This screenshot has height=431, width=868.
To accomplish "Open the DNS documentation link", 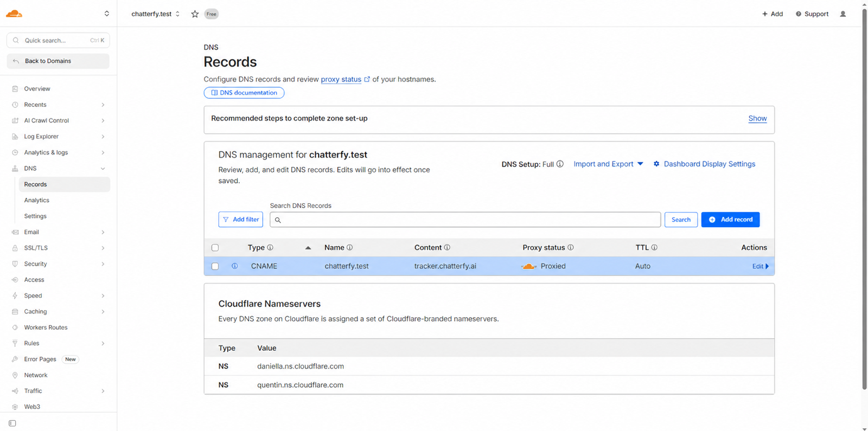I will [x=244, y=93].
